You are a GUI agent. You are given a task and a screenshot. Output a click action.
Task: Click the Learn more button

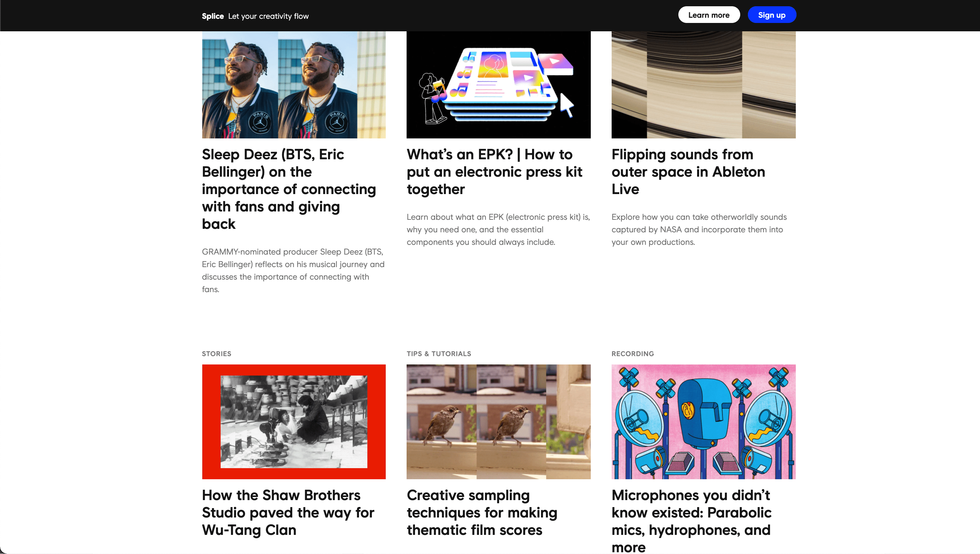709,15
